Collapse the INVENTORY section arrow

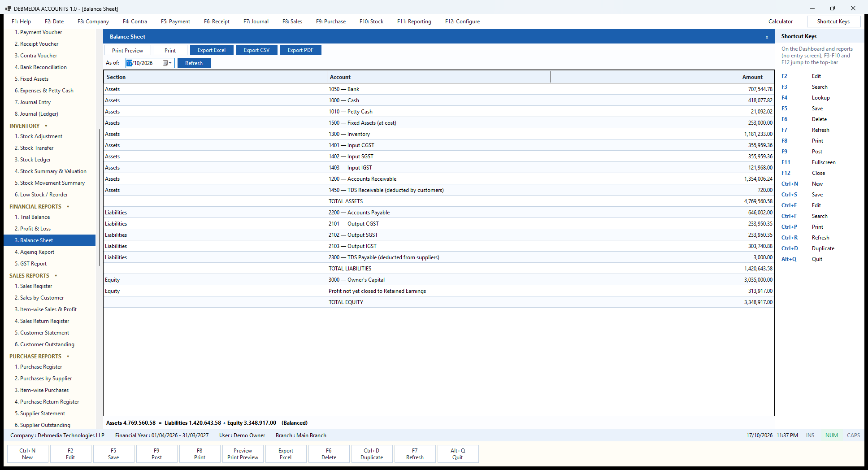pyautogui.click(x=46, y=126)
